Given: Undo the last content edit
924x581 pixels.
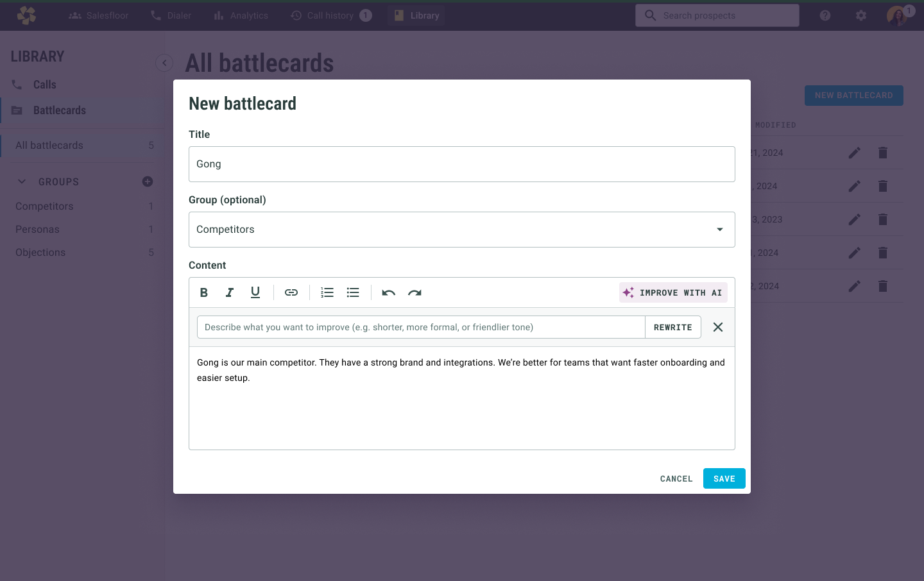Looking at the screenshot, I should point(389,292).
